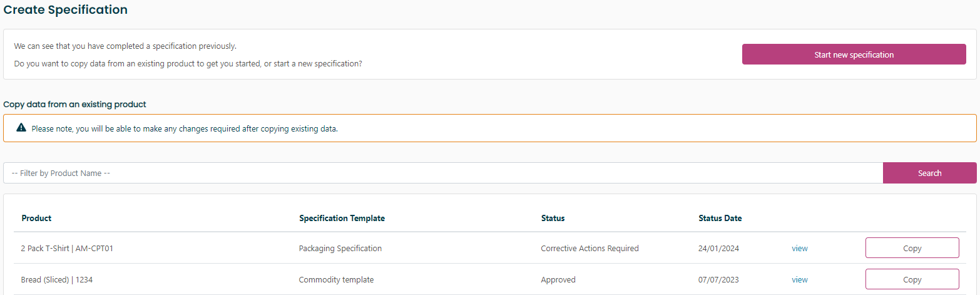
Task: Select the Product column header
Action: tap(36, 218)
